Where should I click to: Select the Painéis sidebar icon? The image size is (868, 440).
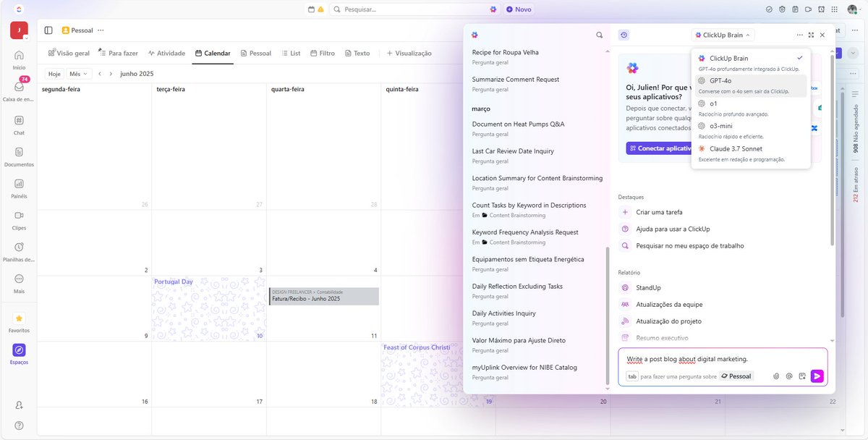(x=18, y=186)
